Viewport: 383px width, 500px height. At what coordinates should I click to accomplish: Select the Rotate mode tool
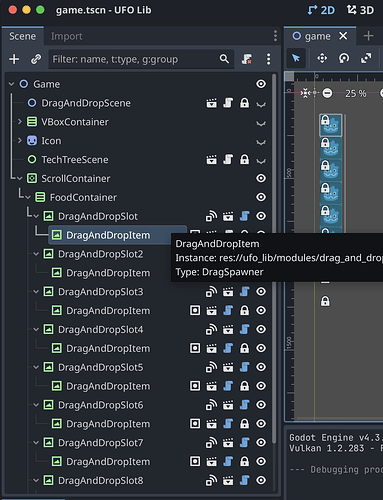344,58
